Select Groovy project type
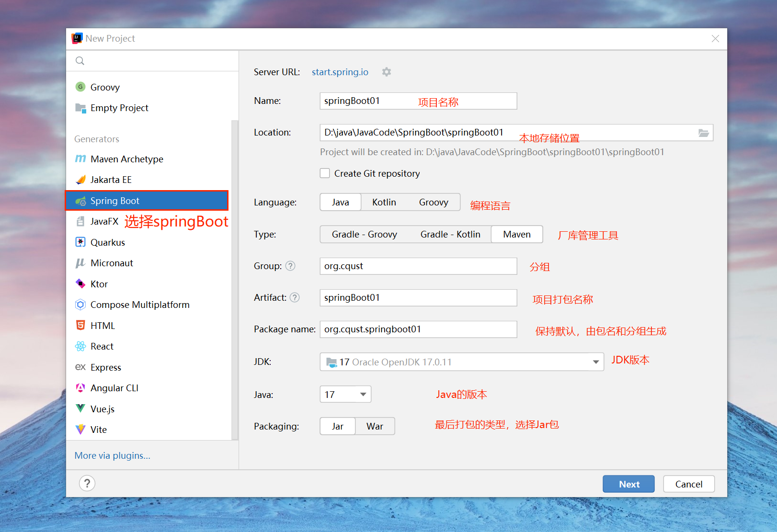The height and width of the screenshot is (532, 777). 149,87
